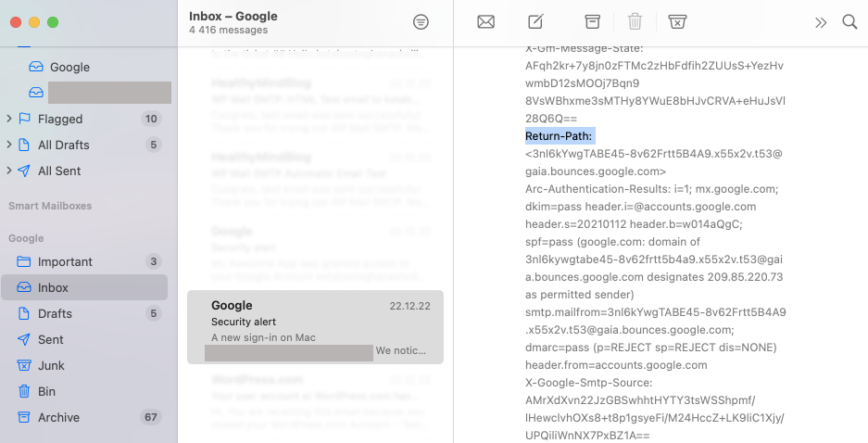Click the Flagged flag icon

point(24,119)
